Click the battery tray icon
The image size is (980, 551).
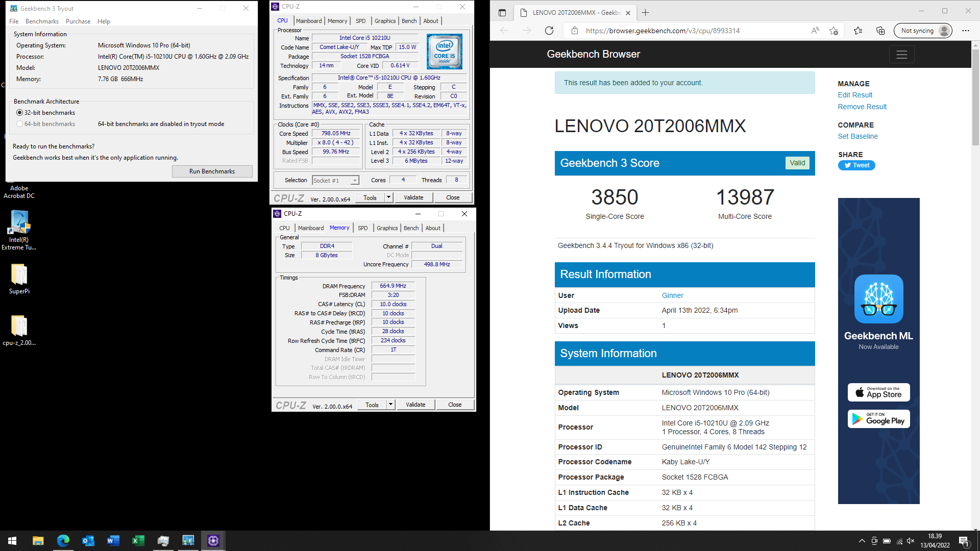pyautogui.click(x=887, y=541)
